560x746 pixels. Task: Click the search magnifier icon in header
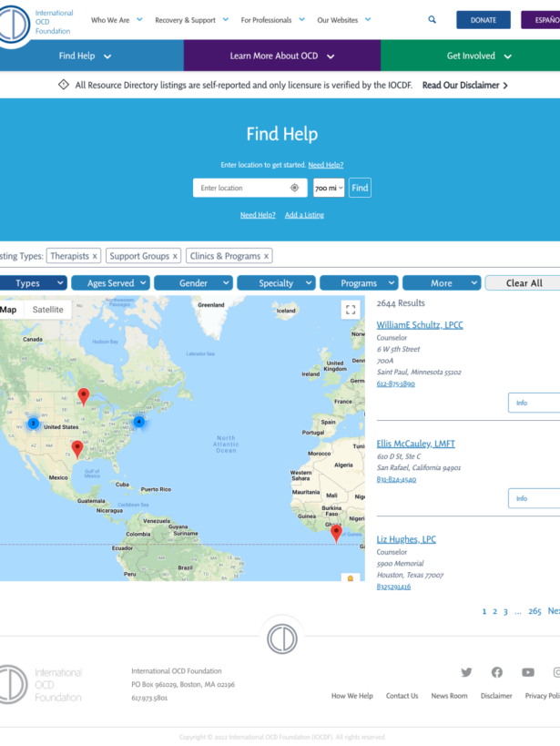click(432, 19)
